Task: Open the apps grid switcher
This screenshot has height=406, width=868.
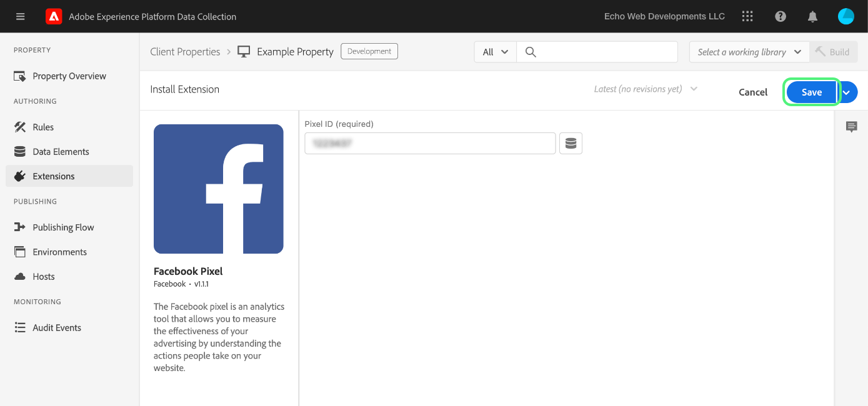Action: pyautogui.click(x=747, y=16)
